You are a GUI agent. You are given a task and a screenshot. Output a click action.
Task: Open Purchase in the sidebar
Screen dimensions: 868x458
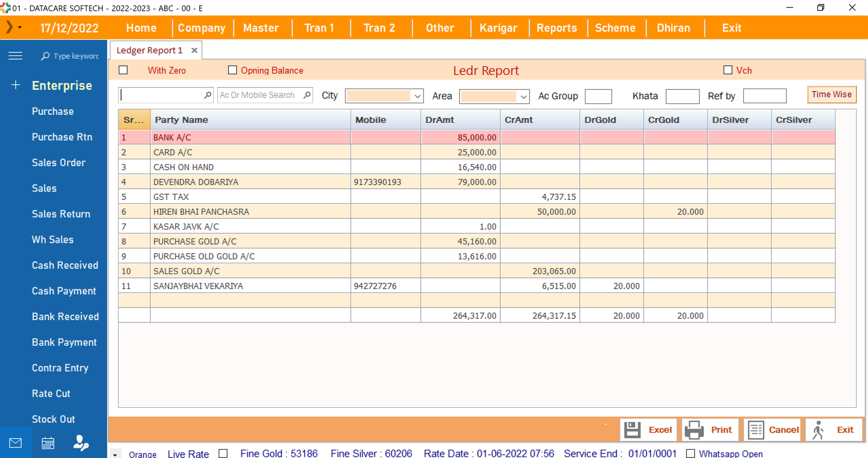click(x=53, y=111)
